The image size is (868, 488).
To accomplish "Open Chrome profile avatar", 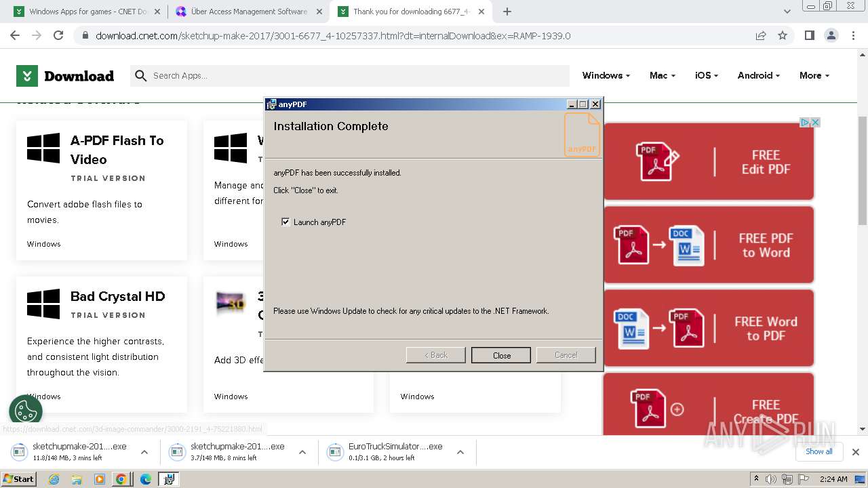I will [x=831, y=35].
